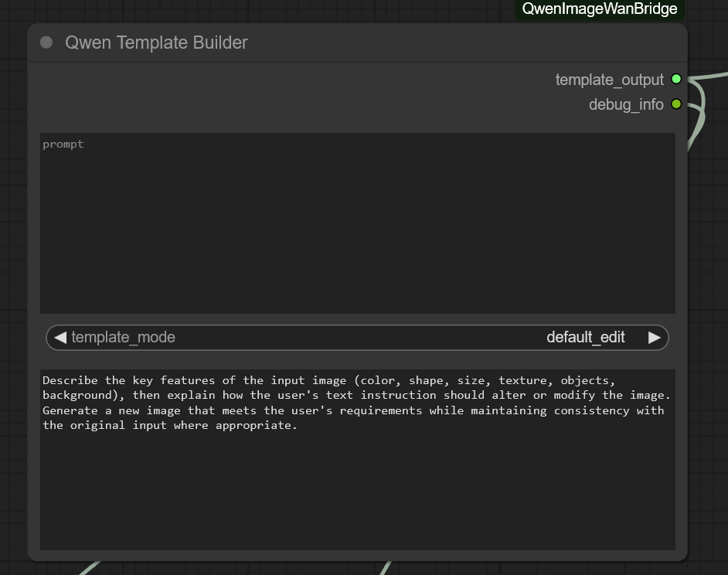Click the template_output socket dot

(x=676, y=78)
